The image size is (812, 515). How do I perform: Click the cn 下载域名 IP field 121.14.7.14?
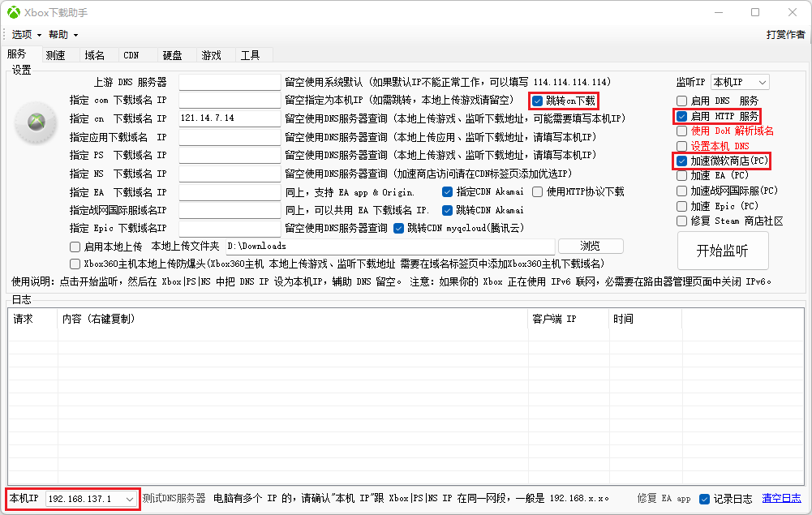230,118
